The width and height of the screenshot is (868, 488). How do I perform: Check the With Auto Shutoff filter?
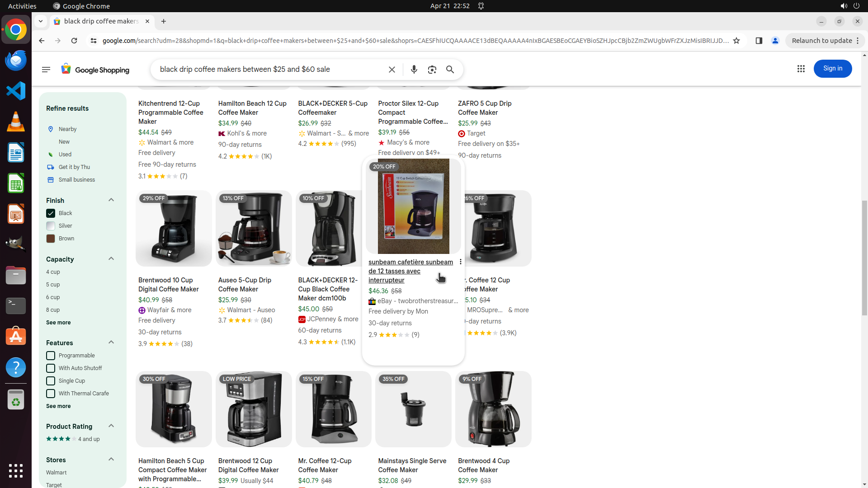click(x=51, y=368)
